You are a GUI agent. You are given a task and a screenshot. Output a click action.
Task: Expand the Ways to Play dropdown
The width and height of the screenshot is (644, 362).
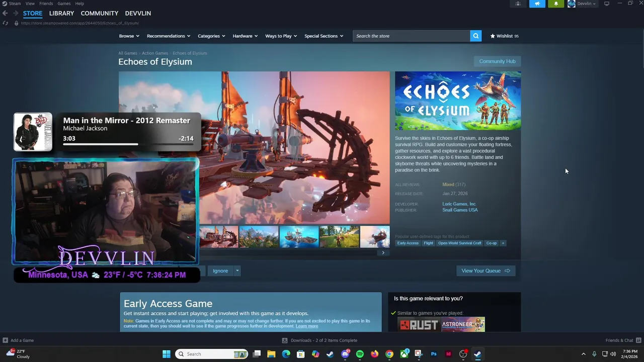coord(281,36)
